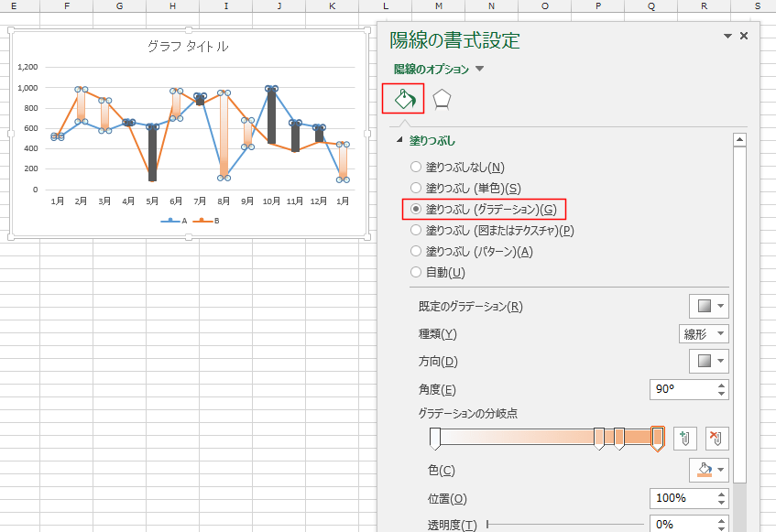776x532 pixels.
Task: Select legend entry B
Action: point(206,221)
